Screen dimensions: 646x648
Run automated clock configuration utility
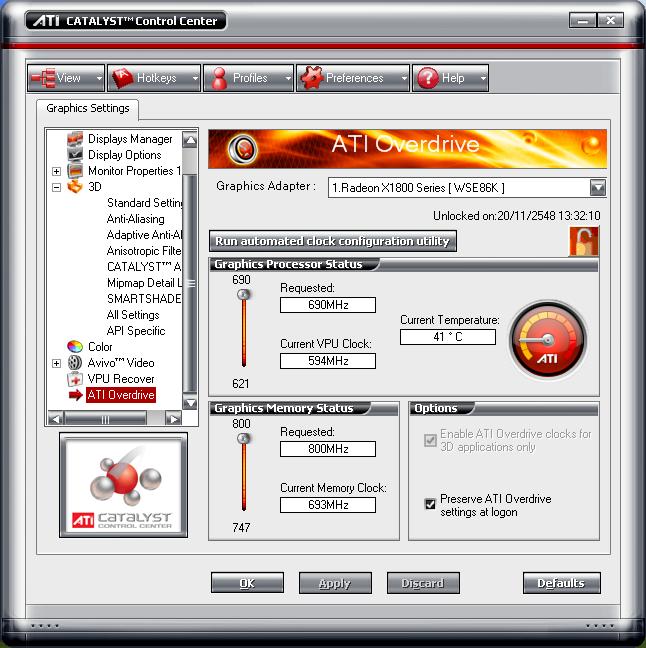(333, 241)
